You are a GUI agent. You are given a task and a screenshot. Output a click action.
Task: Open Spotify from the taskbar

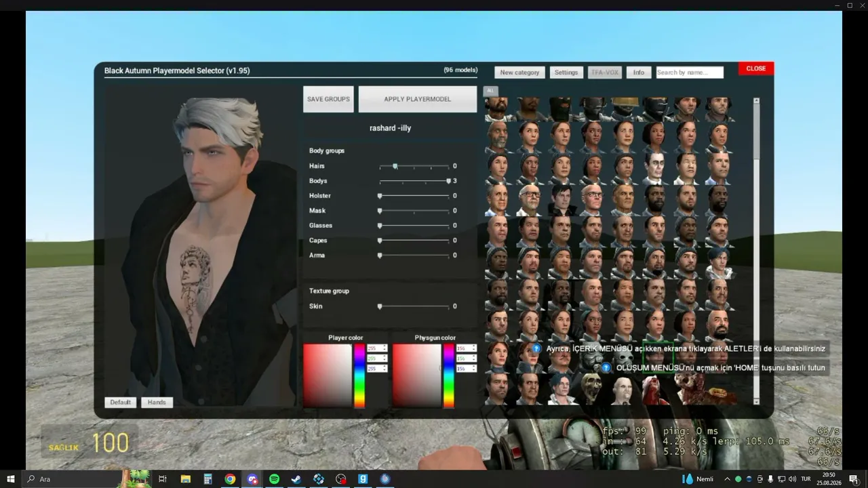(274, 479)
